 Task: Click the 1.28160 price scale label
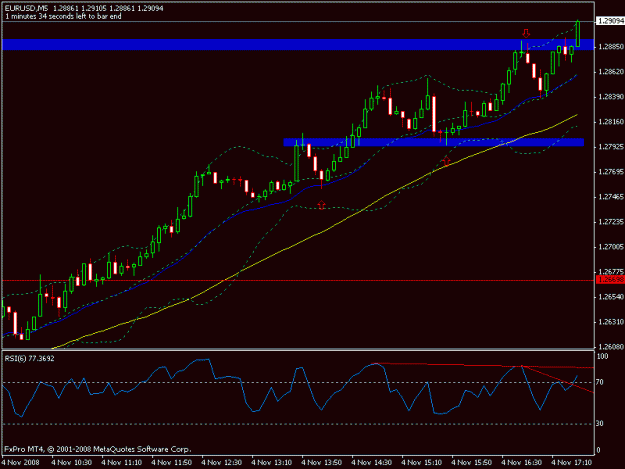click(611, 122)
